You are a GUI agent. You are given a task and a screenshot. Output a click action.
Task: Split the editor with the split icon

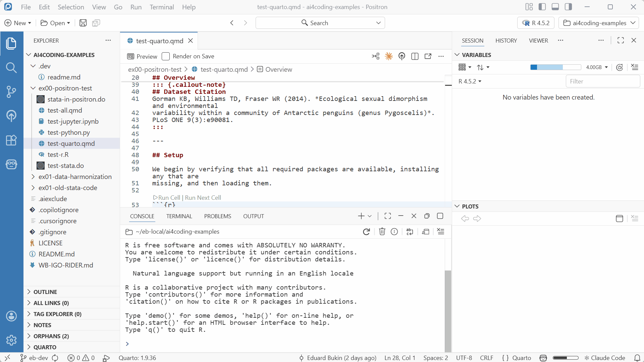pyautogui.click(x=415, y=56)
